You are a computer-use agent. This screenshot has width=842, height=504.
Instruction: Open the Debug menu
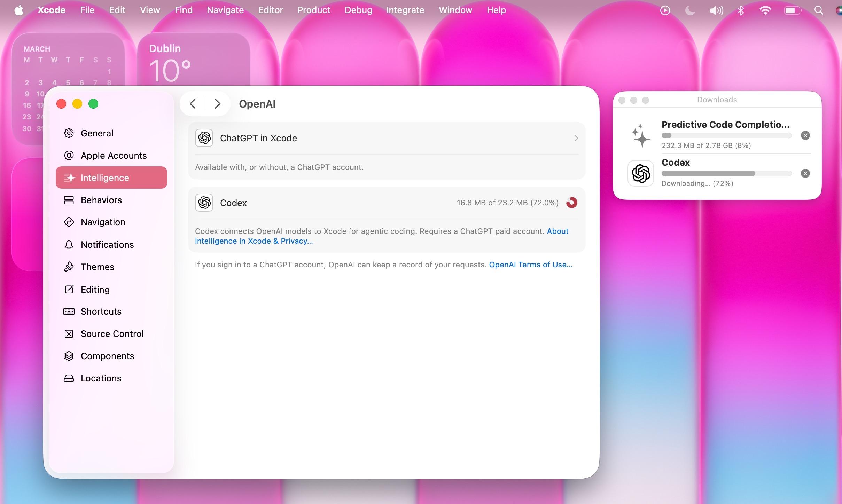(358, 10)
